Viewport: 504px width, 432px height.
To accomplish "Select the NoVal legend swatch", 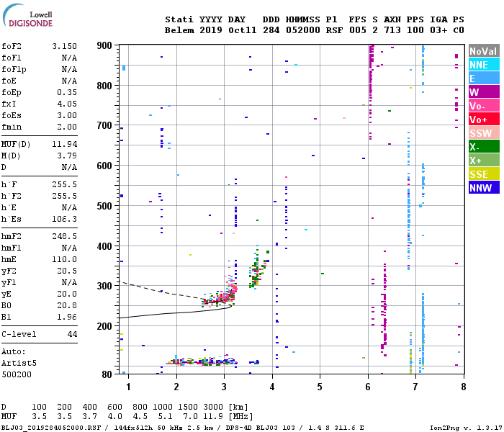I will tap(484, 51).
